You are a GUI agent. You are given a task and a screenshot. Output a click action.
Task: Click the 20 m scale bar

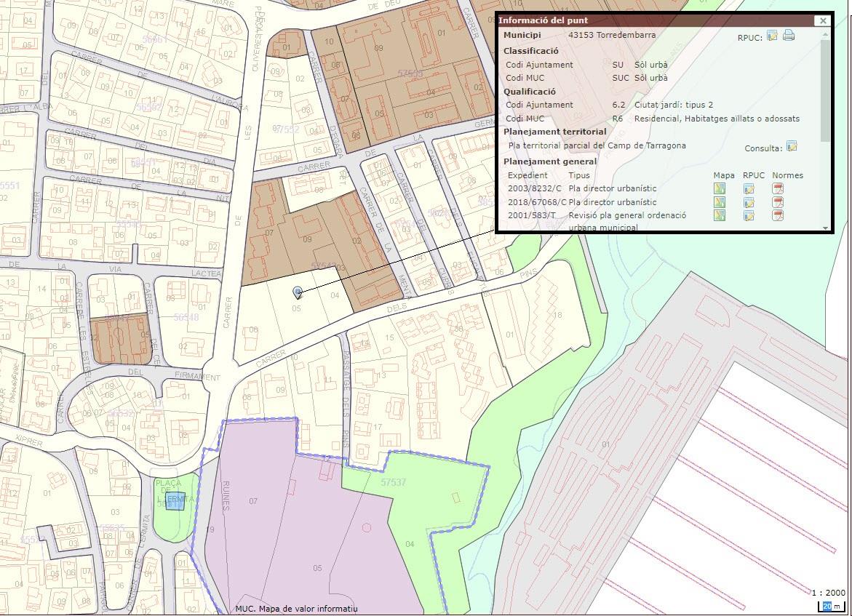pos(832,606)
